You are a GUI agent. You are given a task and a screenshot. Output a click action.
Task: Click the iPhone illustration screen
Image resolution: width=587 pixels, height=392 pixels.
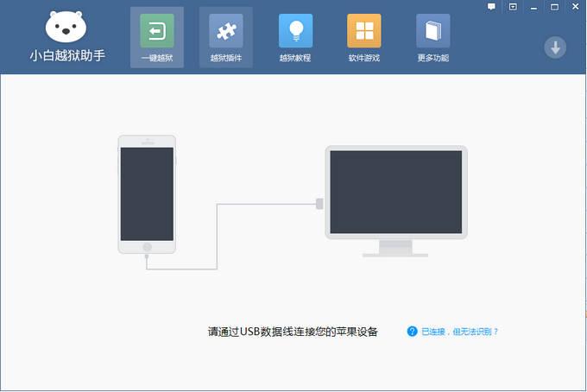click(147, 193)
